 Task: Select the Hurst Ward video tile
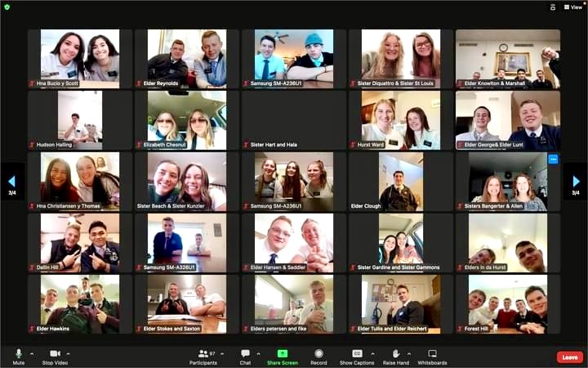click(400, 120)
